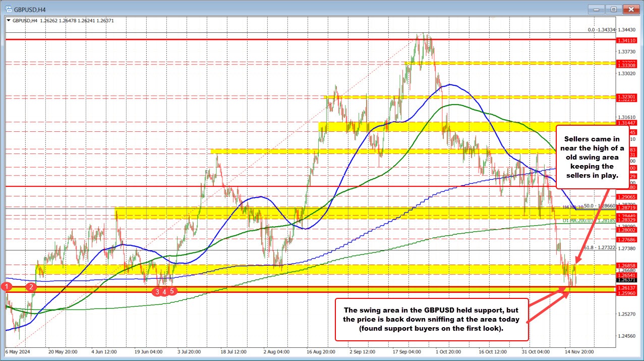The width and height of the screenshot is (644, 361).
Task: Click the 1.31610 price axis label
Action: [x=626, y=117]
